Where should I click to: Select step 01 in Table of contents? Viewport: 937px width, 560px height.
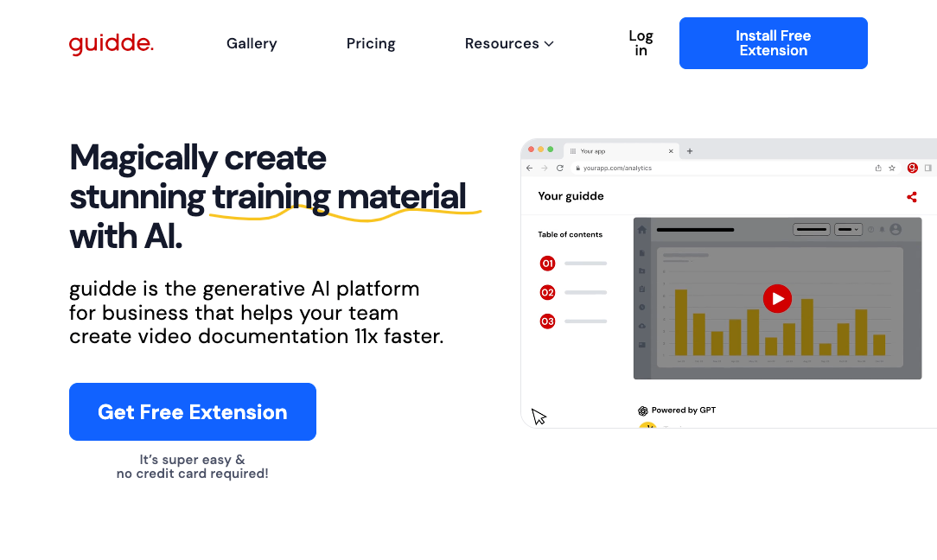547,264
